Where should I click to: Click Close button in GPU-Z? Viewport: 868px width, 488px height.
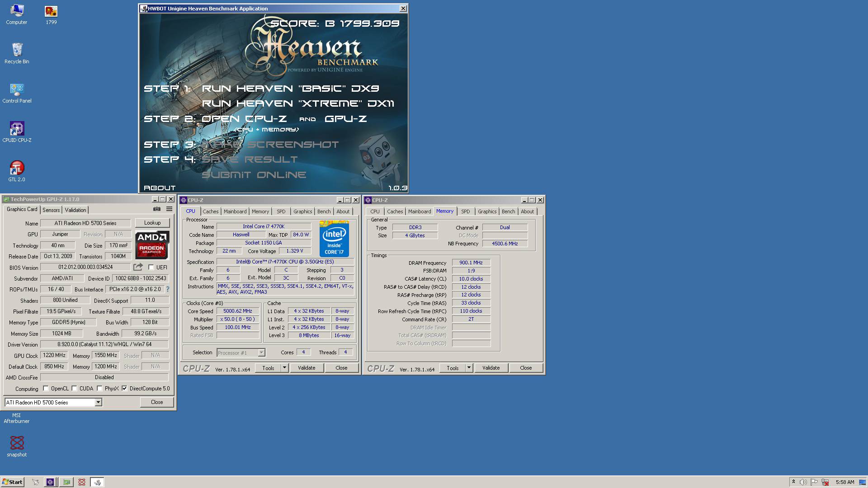[157, 402]
